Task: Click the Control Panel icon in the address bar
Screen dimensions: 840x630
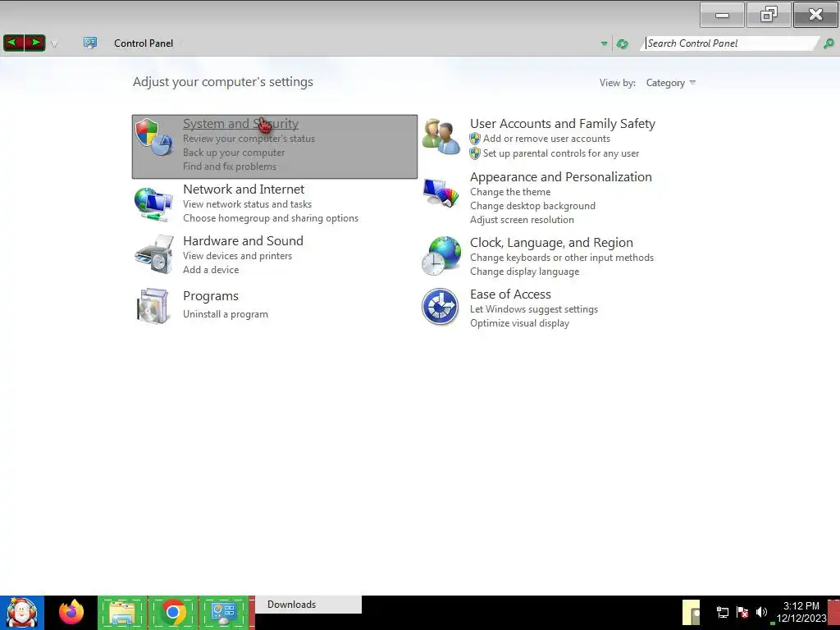Action: coord(90,43)
